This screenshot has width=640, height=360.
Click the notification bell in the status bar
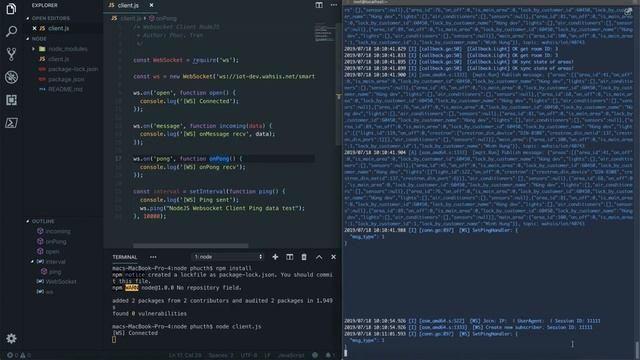point(329,355)
